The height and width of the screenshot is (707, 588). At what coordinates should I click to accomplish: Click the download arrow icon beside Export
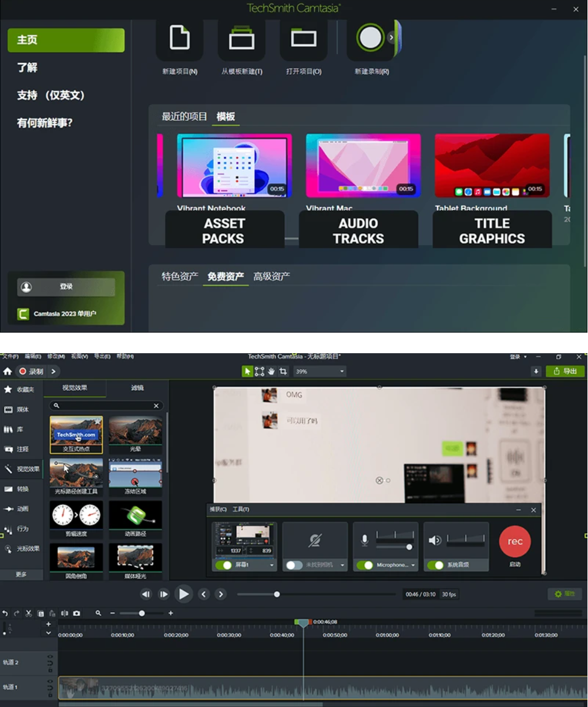coord(536,371)
